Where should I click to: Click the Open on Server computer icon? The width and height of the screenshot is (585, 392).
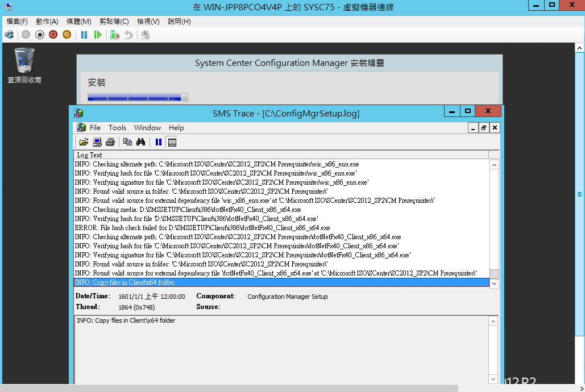[97, 142]
